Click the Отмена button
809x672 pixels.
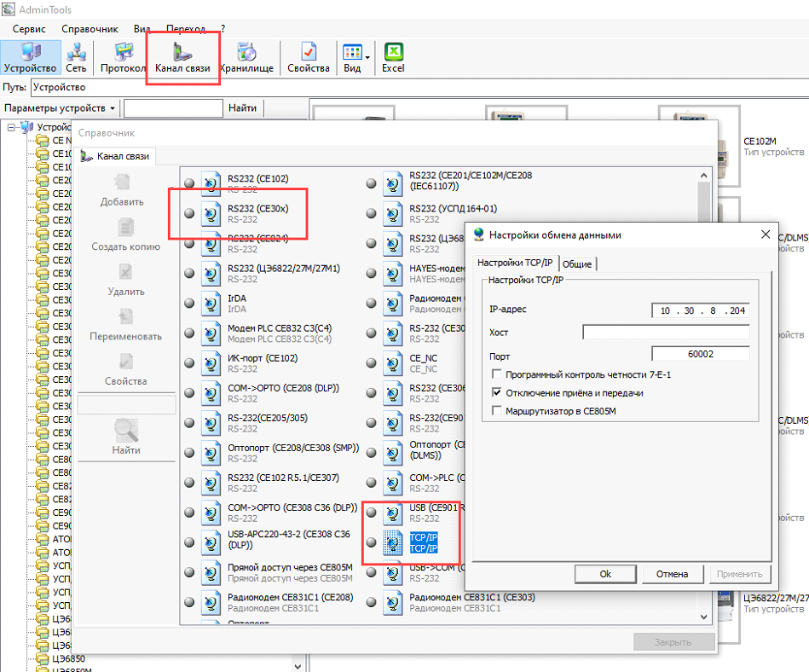pos(672,574)
